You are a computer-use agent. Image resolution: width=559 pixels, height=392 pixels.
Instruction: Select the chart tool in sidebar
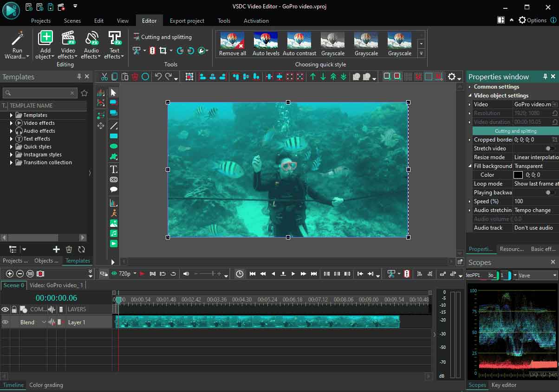coord(113,202)
